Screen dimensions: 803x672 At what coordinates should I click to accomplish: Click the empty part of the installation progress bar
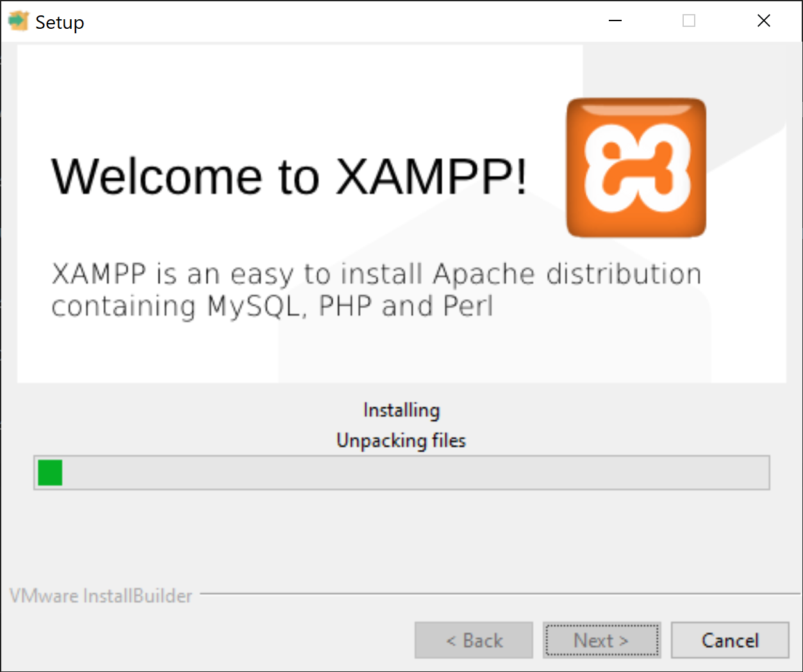tap(417, 473)
